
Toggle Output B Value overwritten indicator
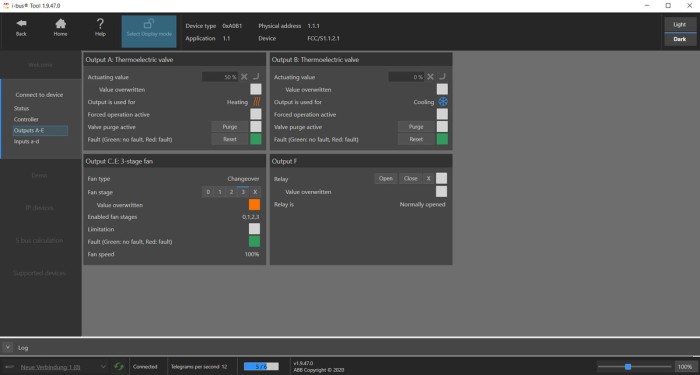442,89
